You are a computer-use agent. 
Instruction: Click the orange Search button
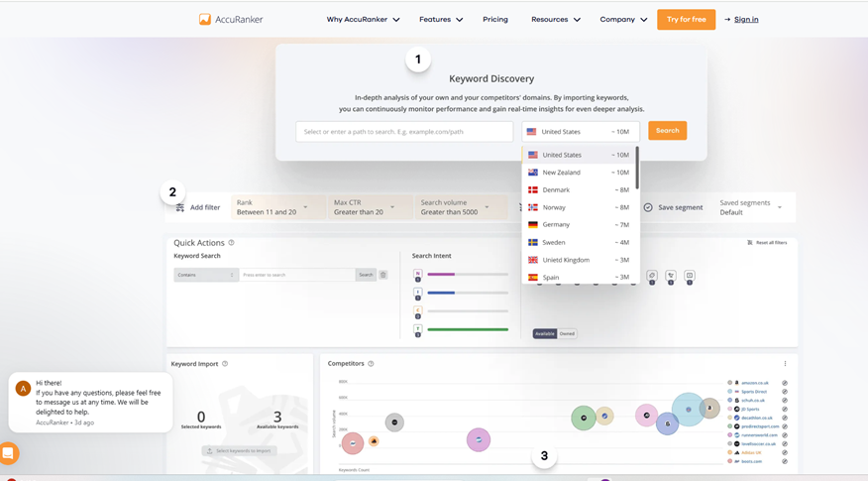(667, 131)
